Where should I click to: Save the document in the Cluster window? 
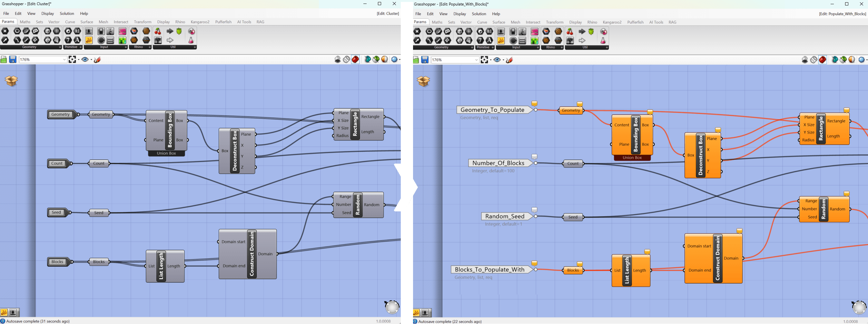coord(13,59)
